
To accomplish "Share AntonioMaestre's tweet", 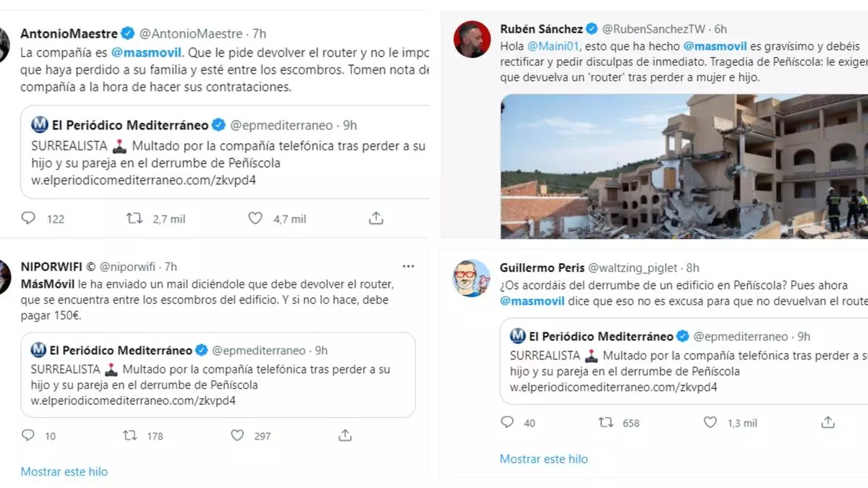I will point(375,218).
